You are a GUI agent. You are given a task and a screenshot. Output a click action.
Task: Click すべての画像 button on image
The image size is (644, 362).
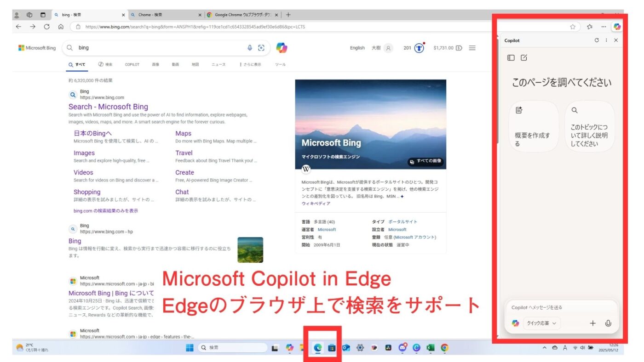click(x=425, y=161)
